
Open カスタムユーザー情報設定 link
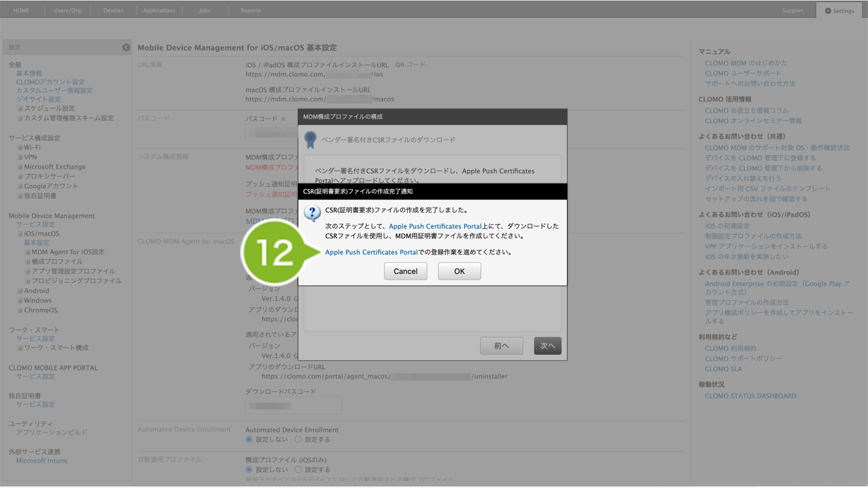point(54,91)
